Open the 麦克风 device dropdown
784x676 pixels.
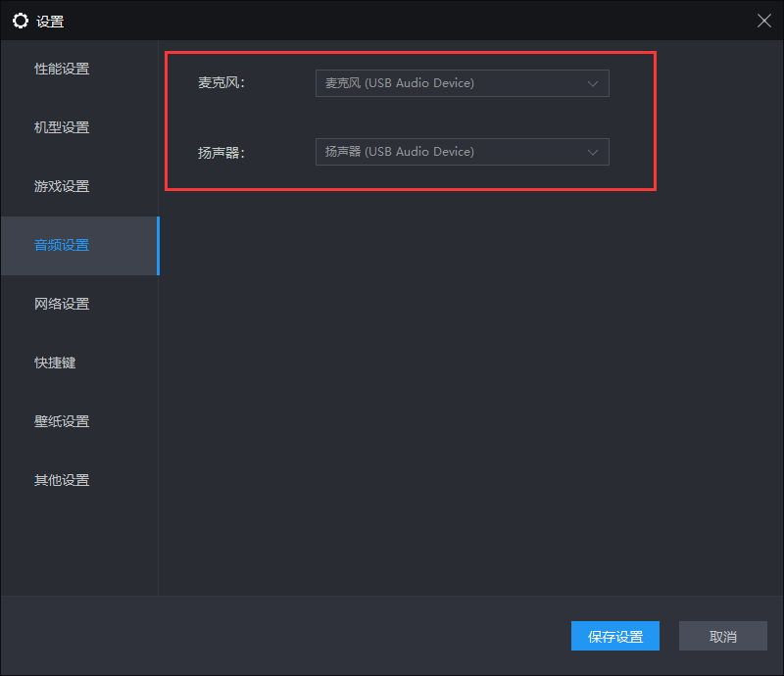(451, 83)
